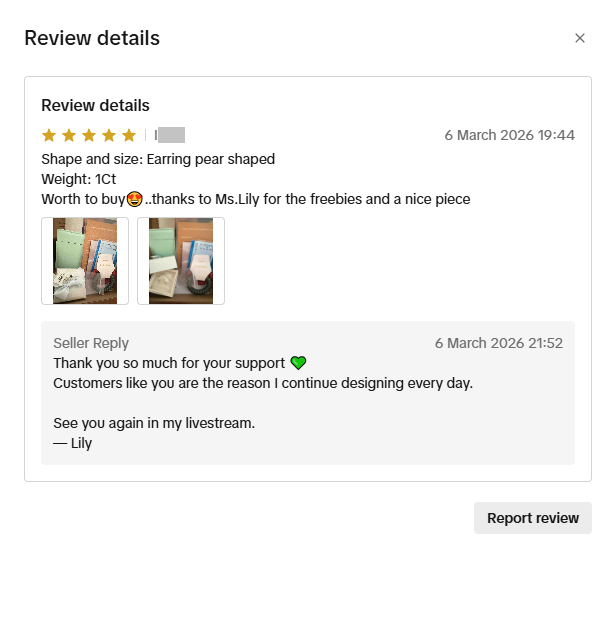Click the first gold rating star
This screenshot has height=617, width=616.
coord(49,135)
